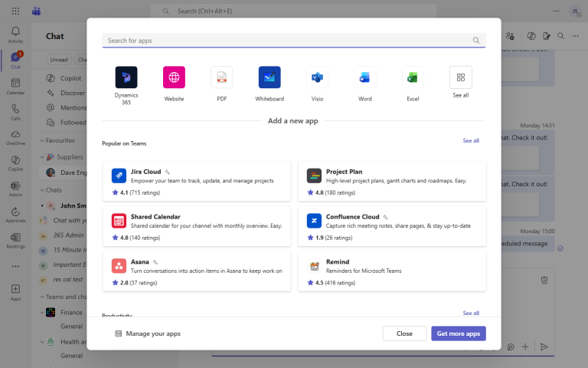Add the Excel app
This screenshot has width=588, height=368.
[413, 77]
